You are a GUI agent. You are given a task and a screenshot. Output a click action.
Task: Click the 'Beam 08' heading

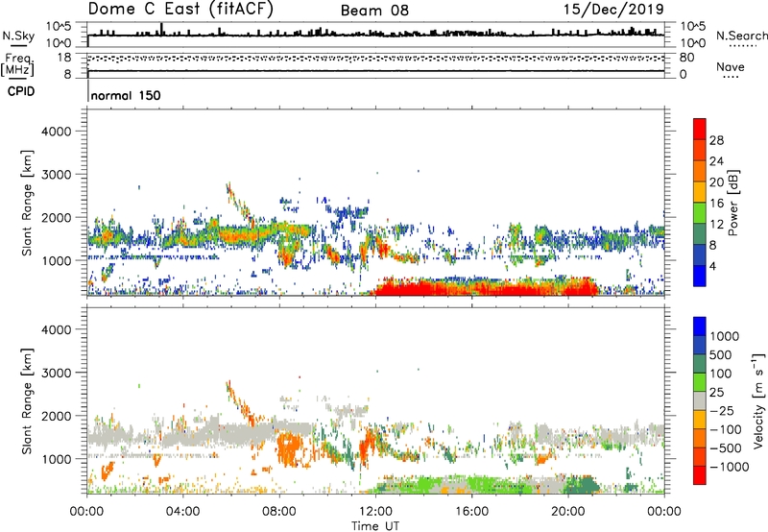pyautogui.click(x=374, y=11)
